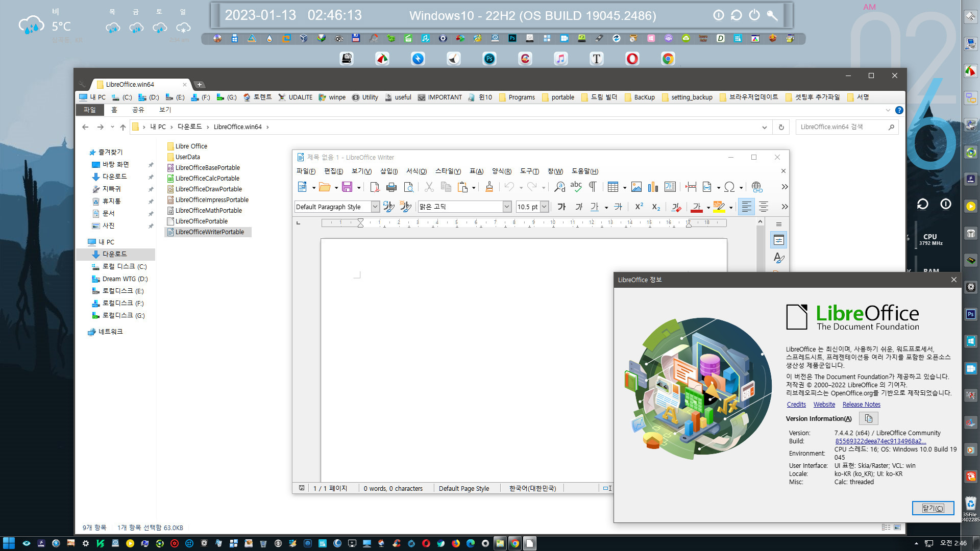Screen dimensions: 980x551
Task: Open Windows Start button
Action: [9, 543]
